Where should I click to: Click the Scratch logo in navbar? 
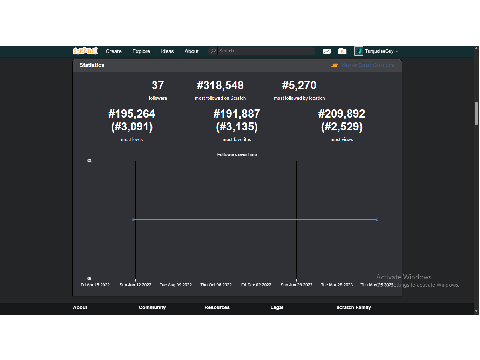tap(85, 51)
